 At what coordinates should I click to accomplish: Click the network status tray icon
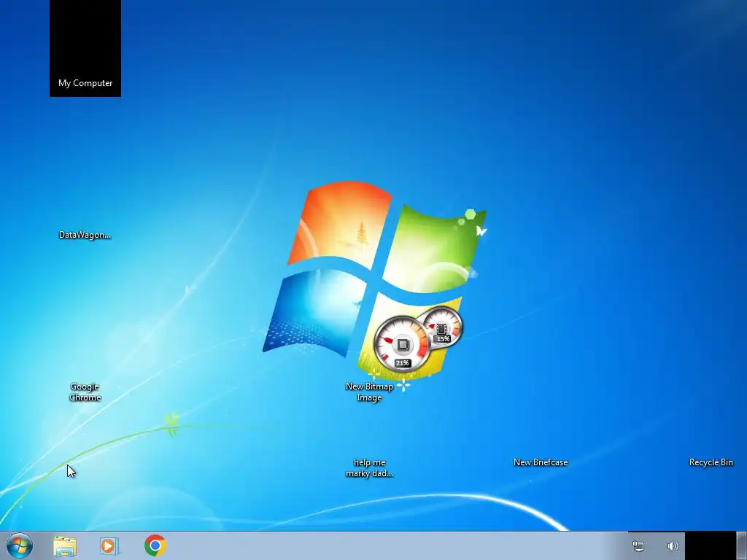[638, 546]
